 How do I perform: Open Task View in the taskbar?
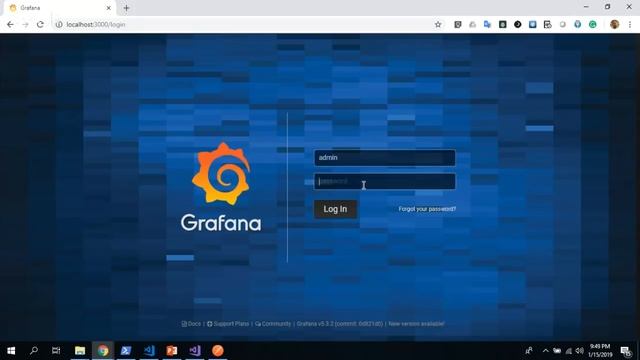(56, 351)
